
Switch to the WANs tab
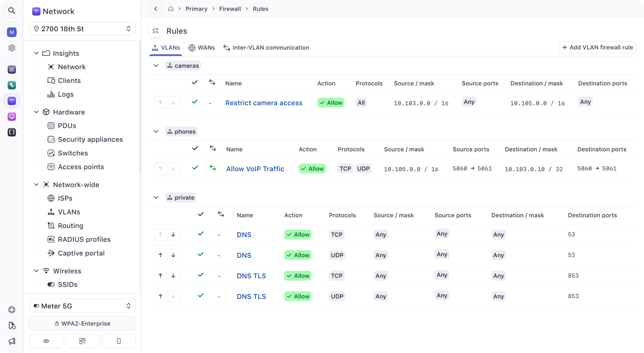[202, 48]
